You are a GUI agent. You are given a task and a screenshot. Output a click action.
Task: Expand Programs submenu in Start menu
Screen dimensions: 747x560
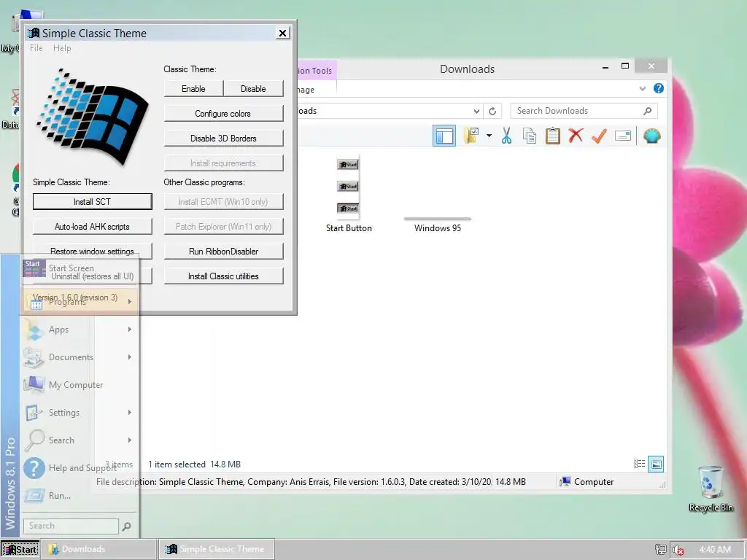point(80,301)
